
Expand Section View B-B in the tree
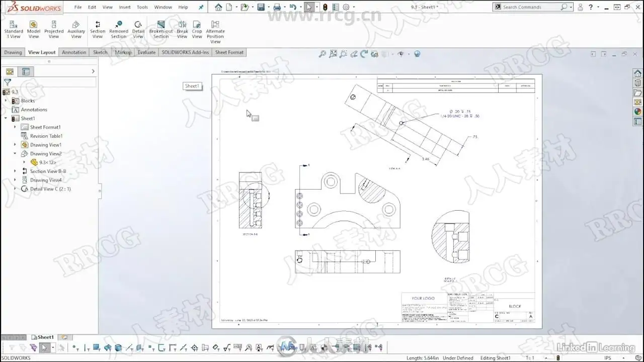(15, 171)
